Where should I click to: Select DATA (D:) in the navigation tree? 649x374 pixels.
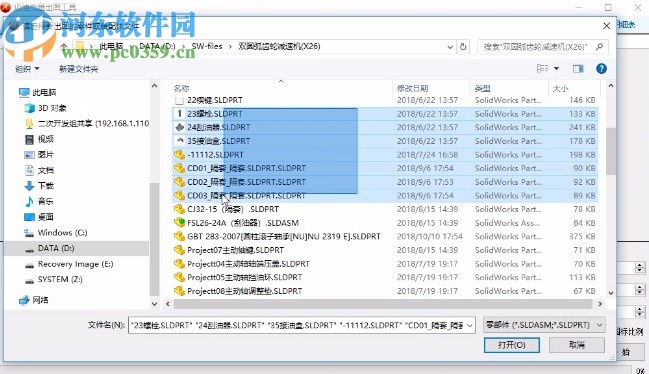(76, 248)
